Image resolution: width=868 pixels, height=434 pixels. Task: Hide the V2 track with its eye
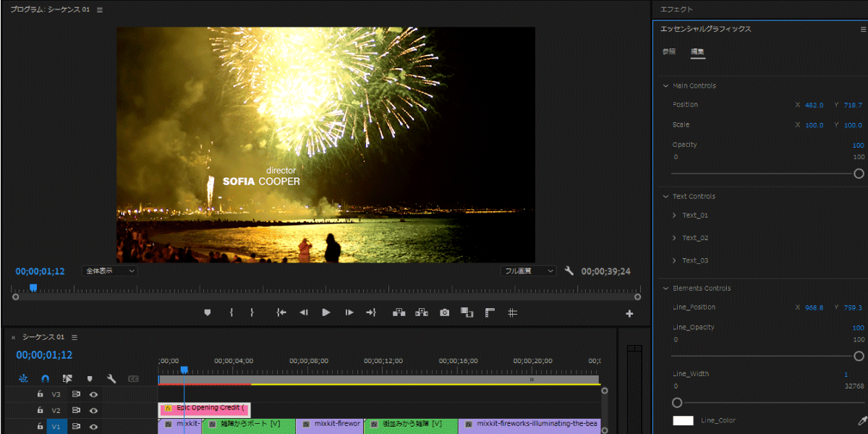point(93,410)
